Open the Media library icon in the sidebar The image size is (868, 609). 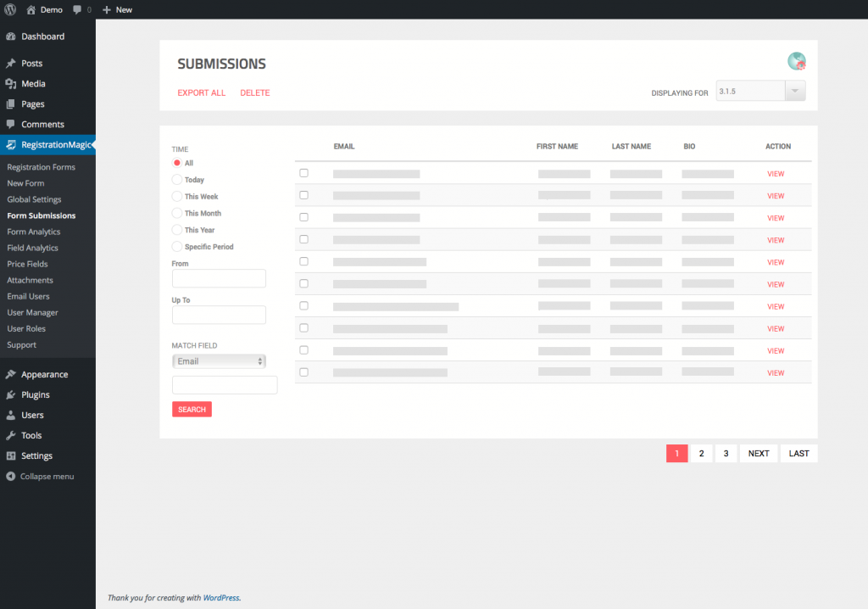[12, 81]
